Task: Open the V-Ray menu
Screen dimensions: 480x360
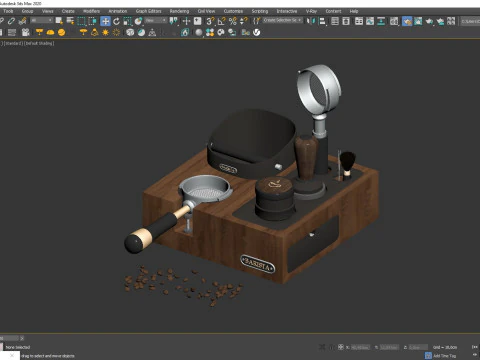Action: pos(311,11)
